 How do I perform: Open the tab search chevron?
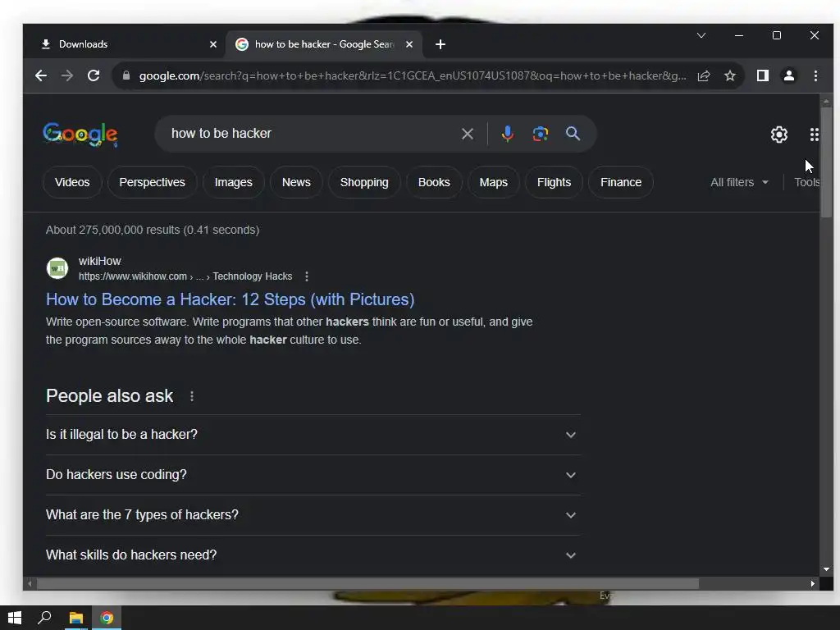(701, 35)
